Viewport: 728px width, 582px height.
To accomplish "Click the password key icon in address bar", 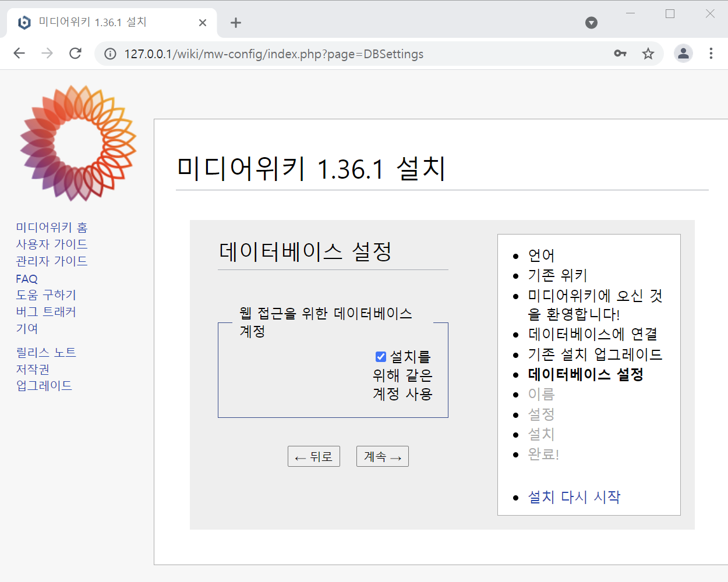I will pyautogui.click(x=620, y=53).
